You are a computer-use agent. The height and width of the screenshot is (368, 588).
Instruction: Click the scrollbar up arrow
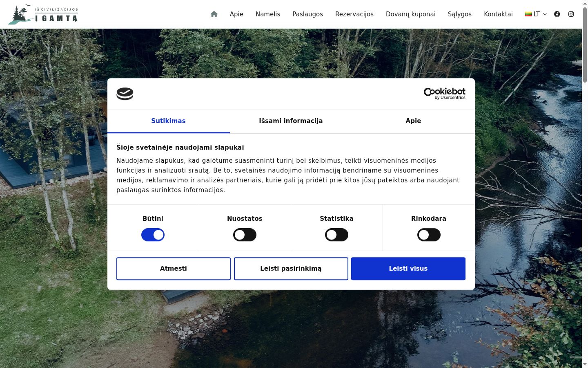point(585,3)
